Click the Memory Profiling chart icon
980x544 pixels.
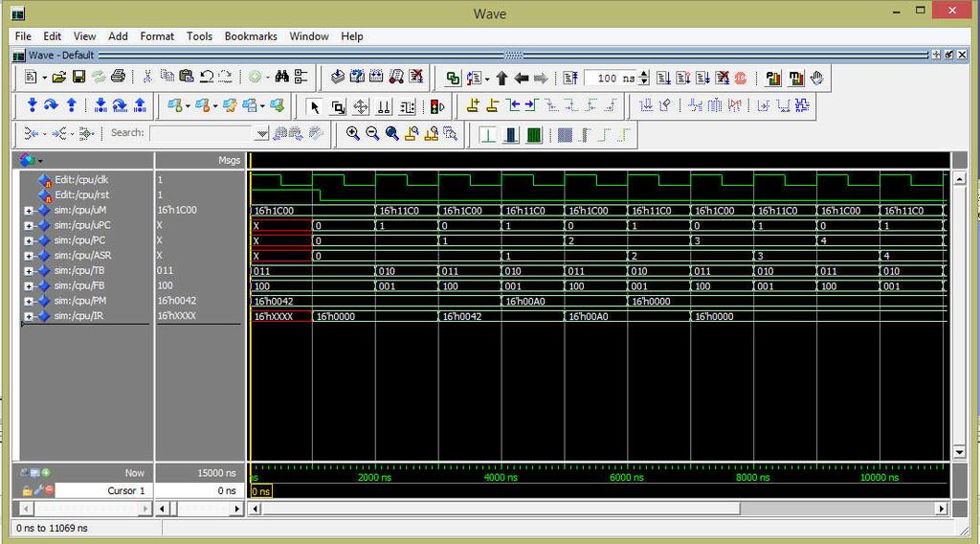[795, 79]
